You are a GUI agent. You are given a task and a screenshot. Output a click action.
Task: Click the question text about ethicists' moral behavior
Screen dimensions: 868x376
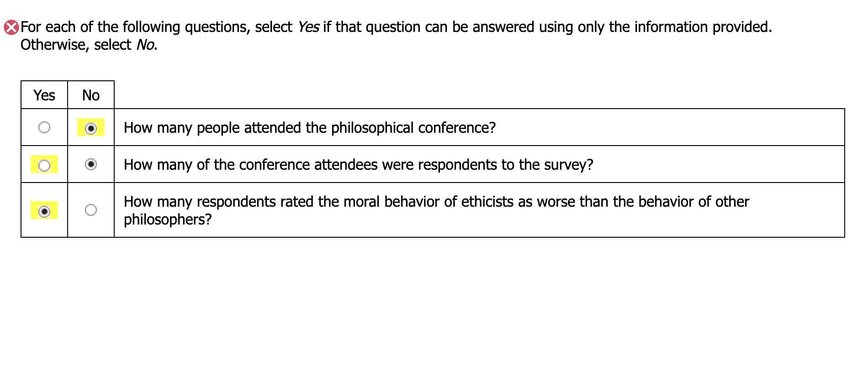(x=436, y=202)
